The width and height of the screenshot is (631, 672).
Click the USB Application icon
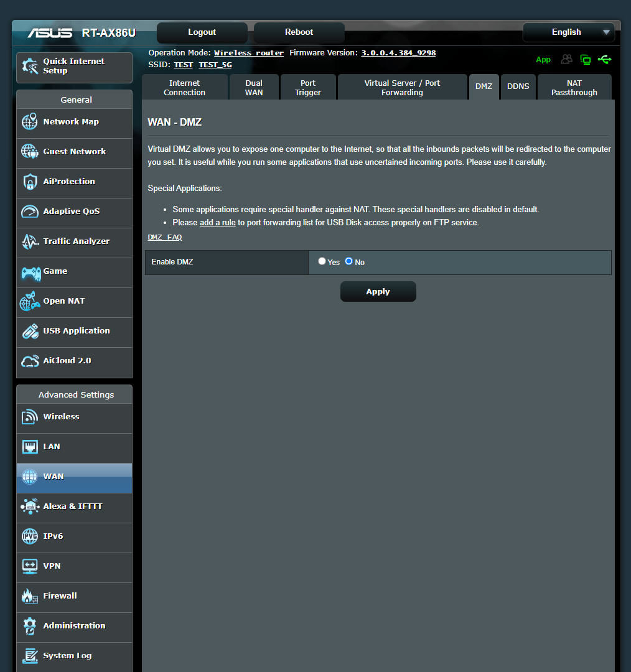[30, 331]
